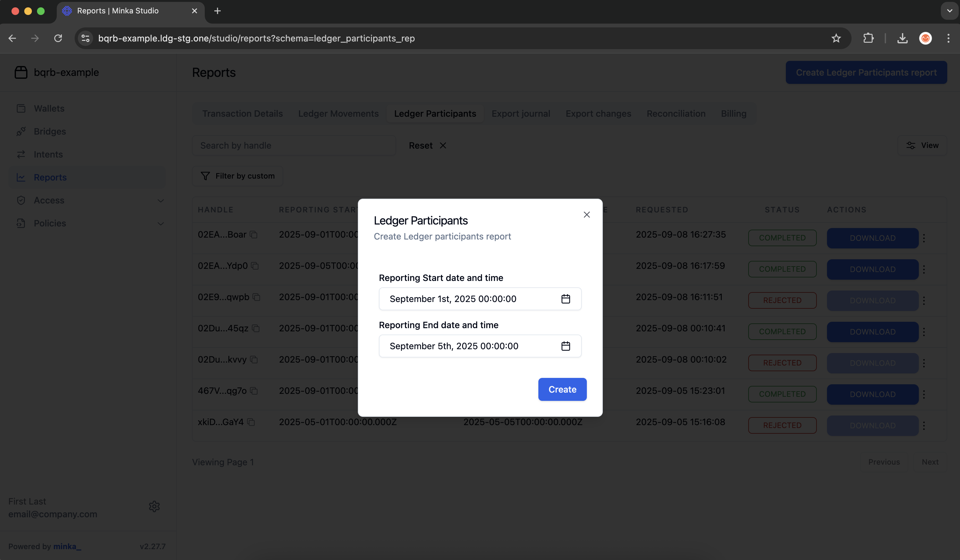Copy handle xkiD...GaY4 with copy icon

pyautogui.click(x=251, y=422)
